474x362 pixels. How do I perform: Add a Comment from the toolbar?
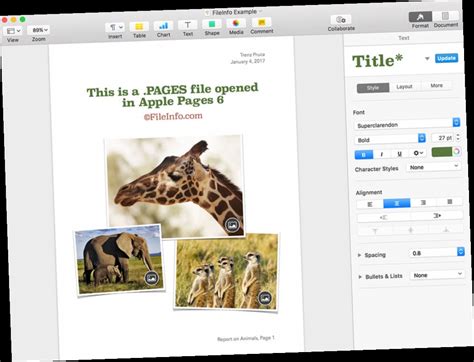click(261, 23)
